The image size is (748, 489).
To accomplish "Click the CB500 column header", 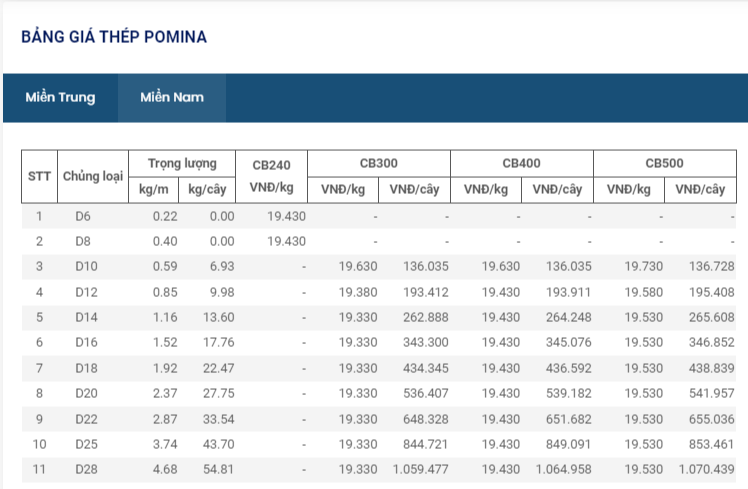I will click(x=664, y=162).
